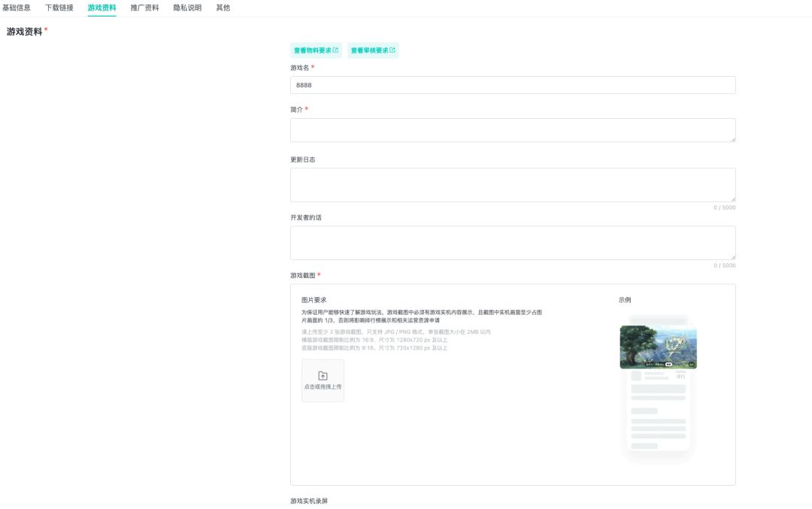Click into the 简介 text area
This screenshot has width=812, height=509.
click(513, 130)
